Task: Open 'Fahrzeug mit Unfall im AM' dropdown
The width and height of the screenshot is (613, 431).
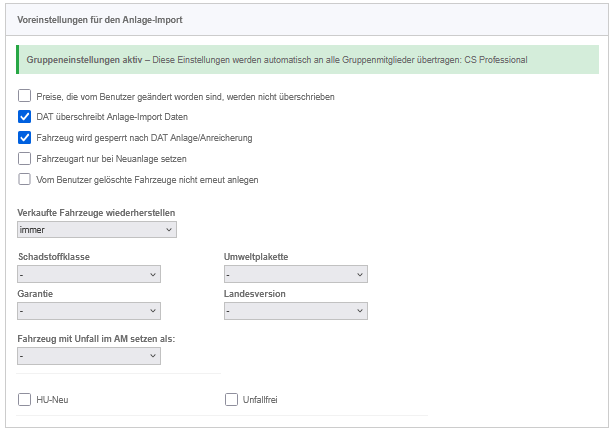Action: click(89, 355)
